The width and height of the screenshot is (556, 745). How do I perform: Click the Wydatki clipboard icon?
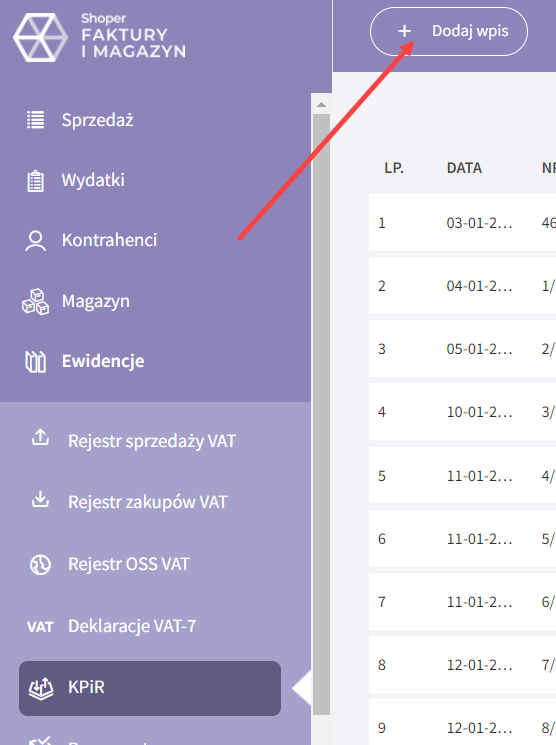click(36, 181)
